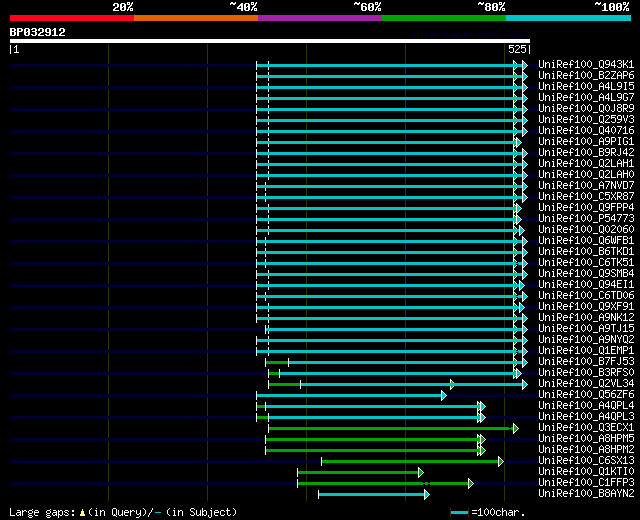640x520 pixels.
Task: Click the UniRef100_Q6WFB1 label
Action: point(586,241)
